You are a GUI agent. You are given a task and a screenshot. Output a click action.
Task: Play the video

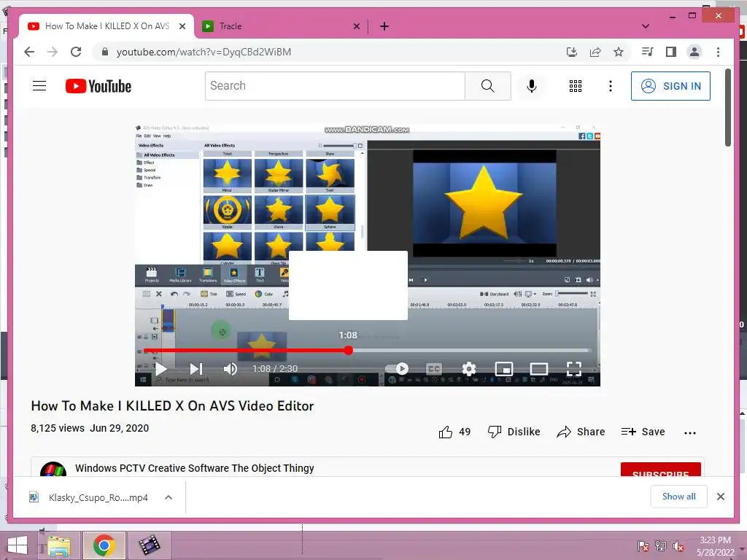click(161, 368)
